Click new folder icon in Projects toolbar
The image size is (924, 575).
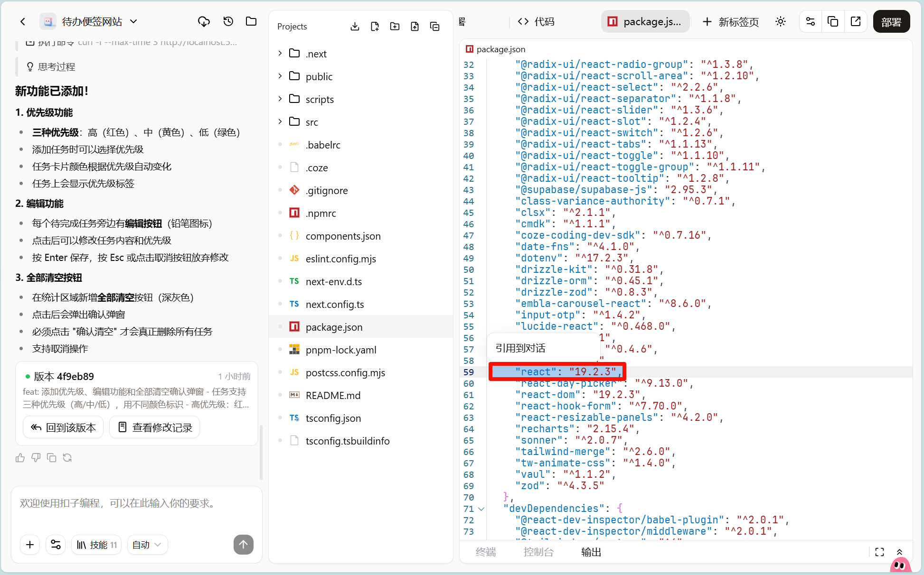point(395,27)
